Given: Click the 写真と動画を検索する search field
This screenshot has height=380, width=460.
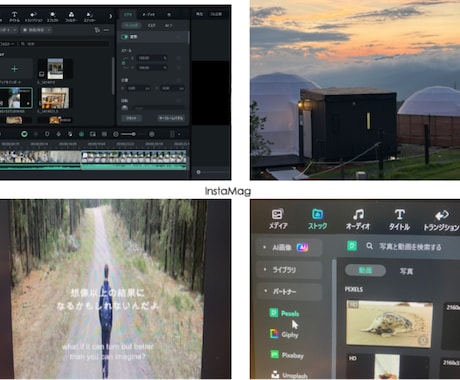Looking at the screenshot, I should 411,247.
